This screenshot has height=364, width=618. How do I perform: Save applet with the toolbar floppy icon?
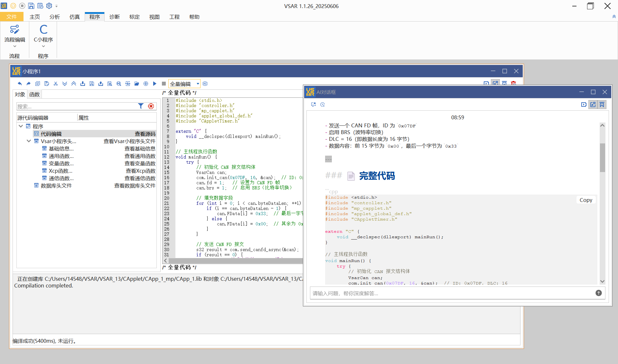(x=92, y=84)
